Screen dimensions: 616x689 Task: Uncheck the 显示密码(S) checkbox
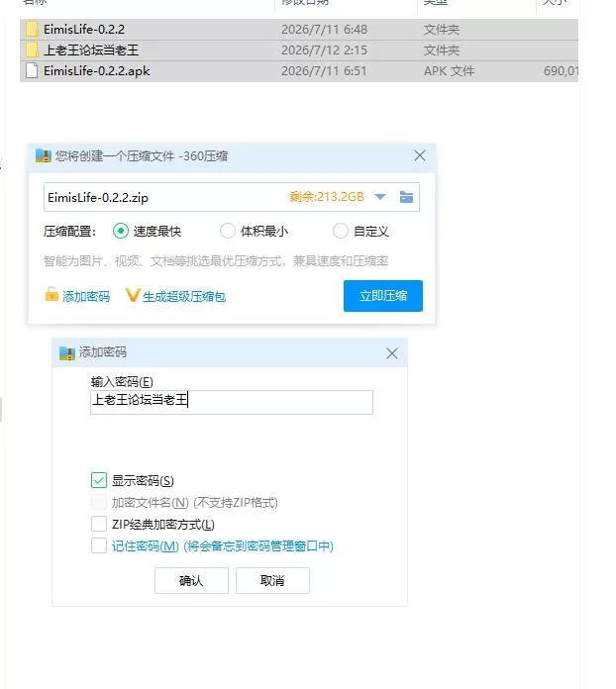pos(99,480)
